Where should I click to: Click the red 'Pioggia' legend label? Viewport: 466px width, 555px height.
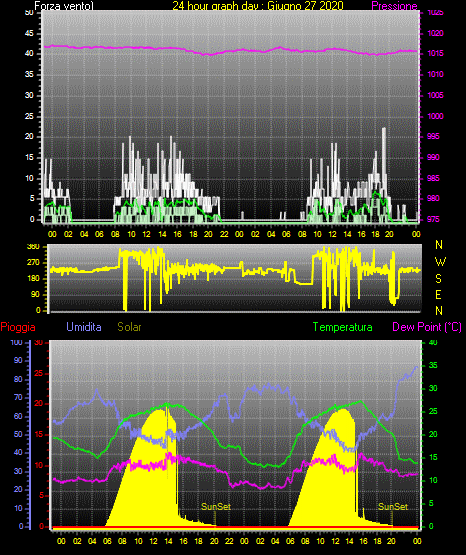pos(18,327)
